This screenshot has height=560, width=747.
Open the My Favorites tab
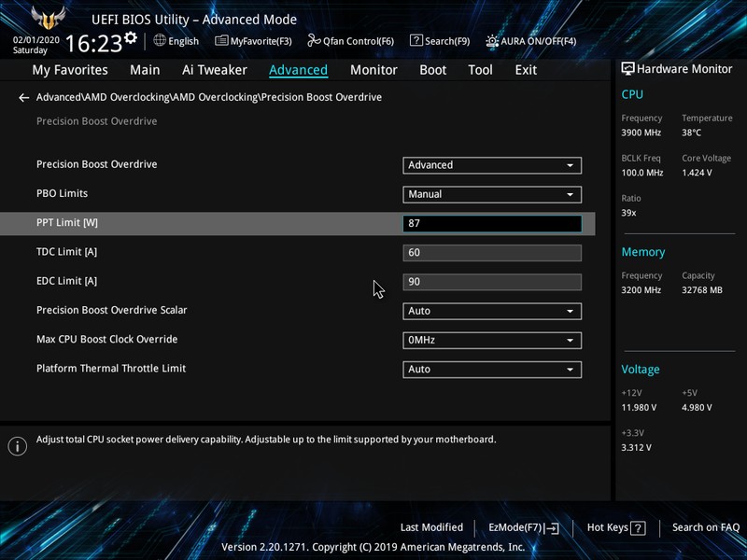coord(70,70)
